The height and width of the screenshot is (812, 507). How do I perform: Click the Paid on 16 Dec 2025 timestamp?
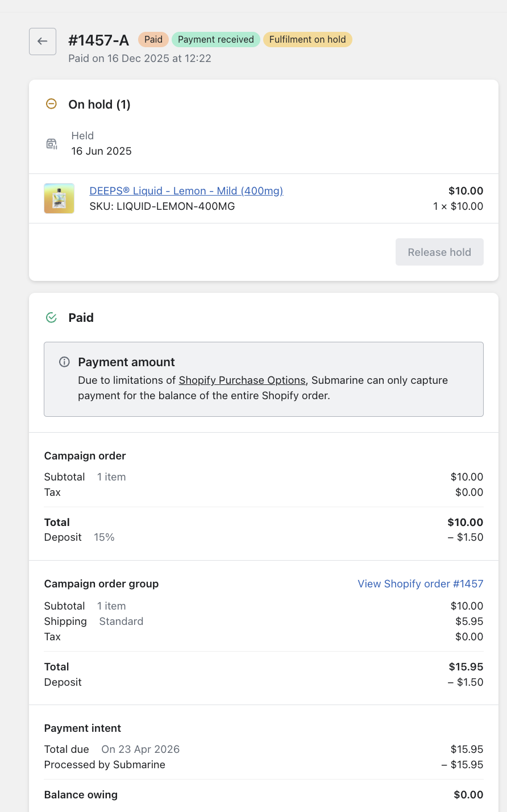(x=140, y=59)
